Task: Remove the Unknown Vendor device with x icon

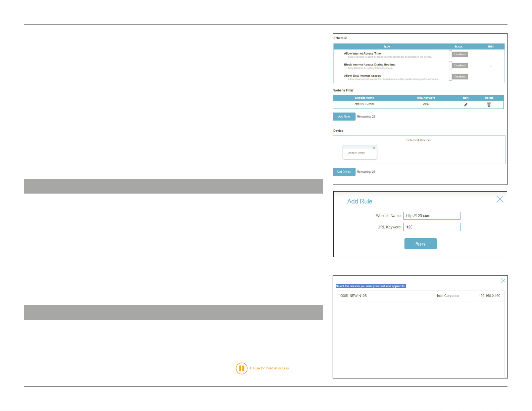Action: coord(374,148)
